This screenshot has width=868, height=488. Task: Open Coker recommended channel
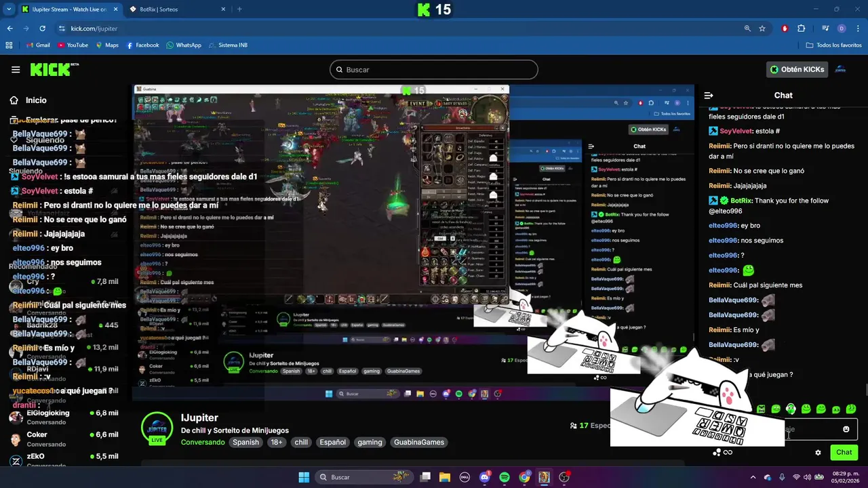coord(64,439)
